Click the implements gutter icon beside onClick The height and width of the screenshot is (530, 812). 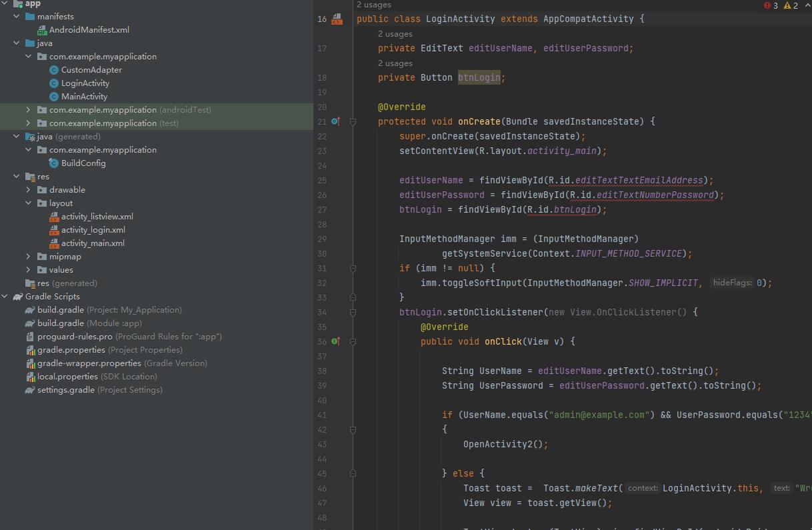[x=335, y=341]
